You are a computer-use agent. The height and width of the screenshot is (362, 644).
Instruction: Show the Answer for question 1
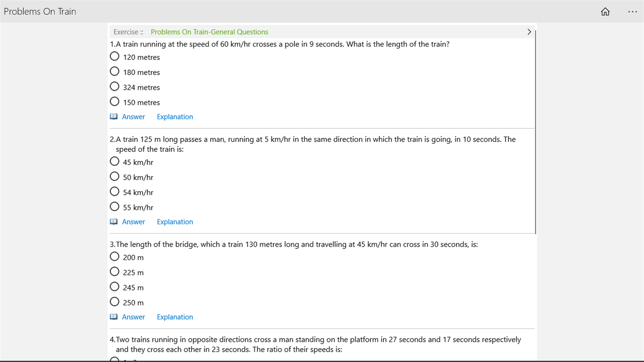coord(133,117)
